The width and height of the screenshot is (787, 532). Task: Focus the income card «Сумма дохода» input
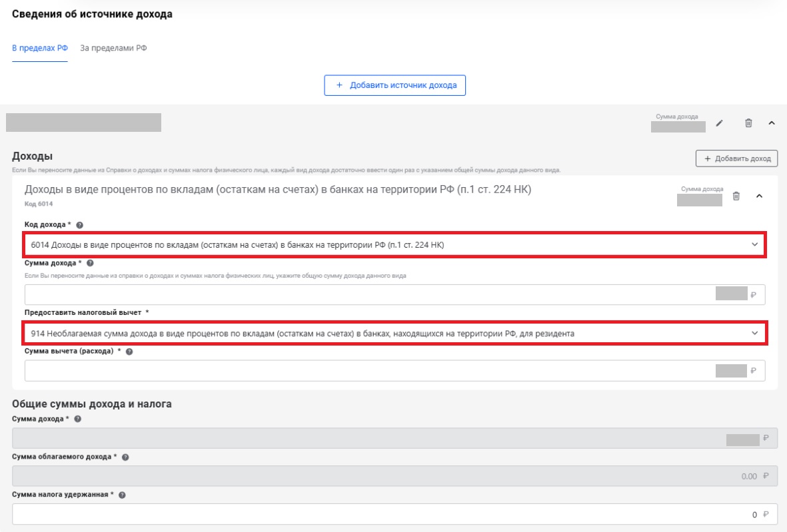tap(394, 295)
